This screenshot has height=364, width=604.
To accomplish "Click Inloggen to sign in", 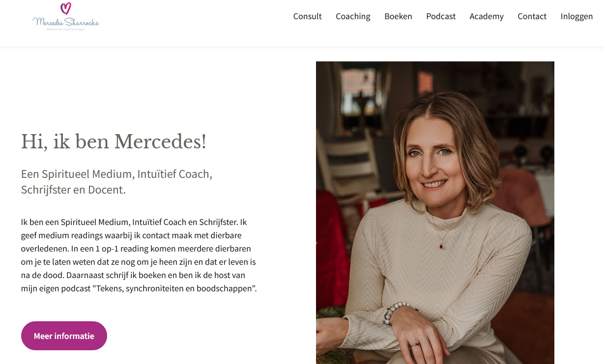I will 576,16.
